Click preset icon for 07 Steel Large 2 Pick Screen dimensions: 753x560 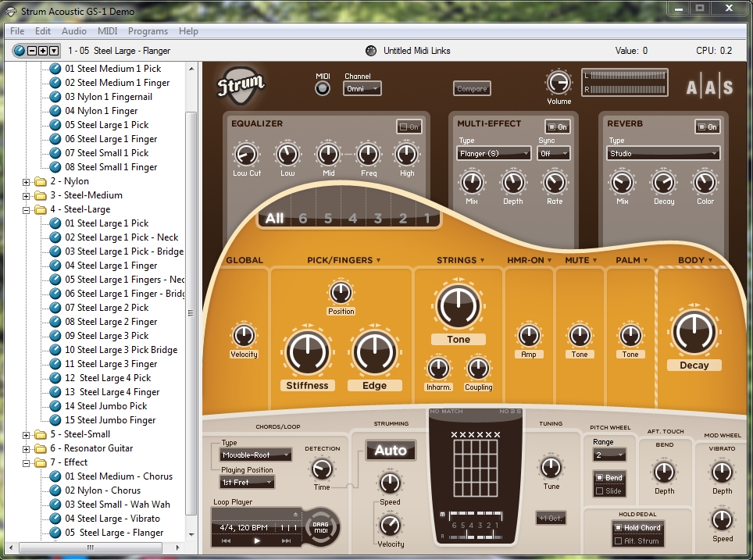pos(55,308)
